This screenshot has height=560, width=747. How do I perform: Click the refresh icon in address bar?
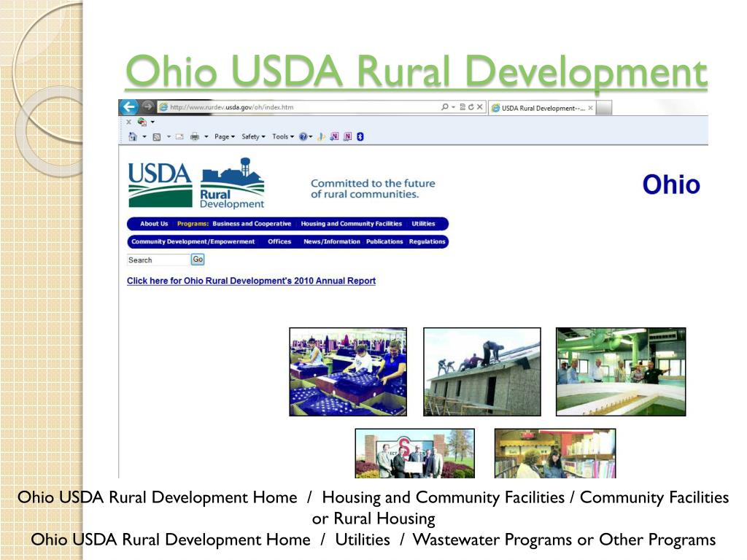coord(471,107)
